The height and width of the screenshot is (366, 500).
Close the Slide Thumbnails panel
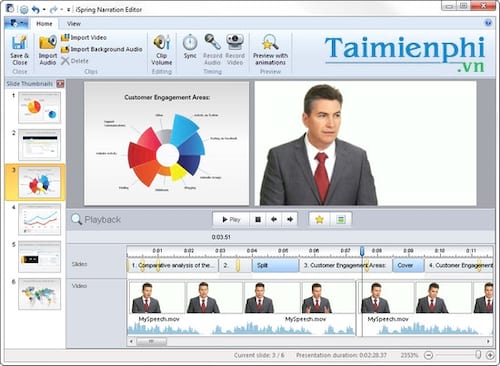pyautogui.click(x=60, y=84)
